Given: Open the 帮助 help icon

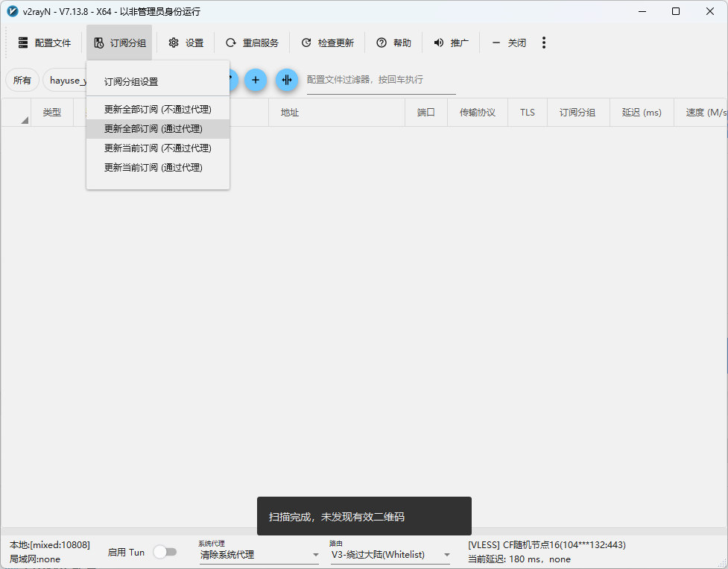Looking at the screenshot, I should [x=382, y=43].
